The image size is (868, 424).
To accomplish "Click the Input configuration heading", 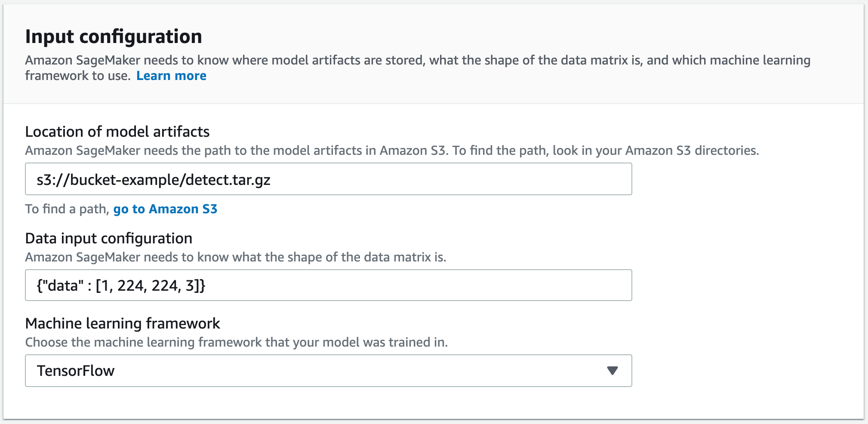I will tap(114, 37).
